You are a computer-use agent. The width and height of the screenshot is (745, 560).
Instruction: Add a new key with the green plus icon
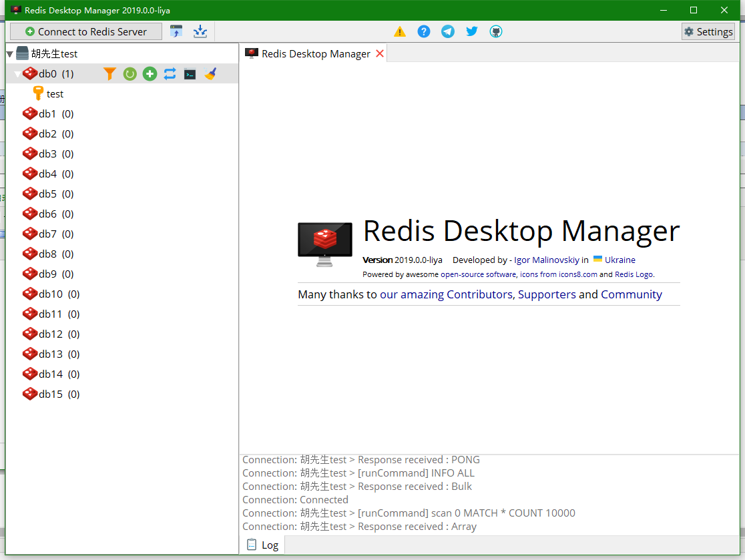(150, 73)
